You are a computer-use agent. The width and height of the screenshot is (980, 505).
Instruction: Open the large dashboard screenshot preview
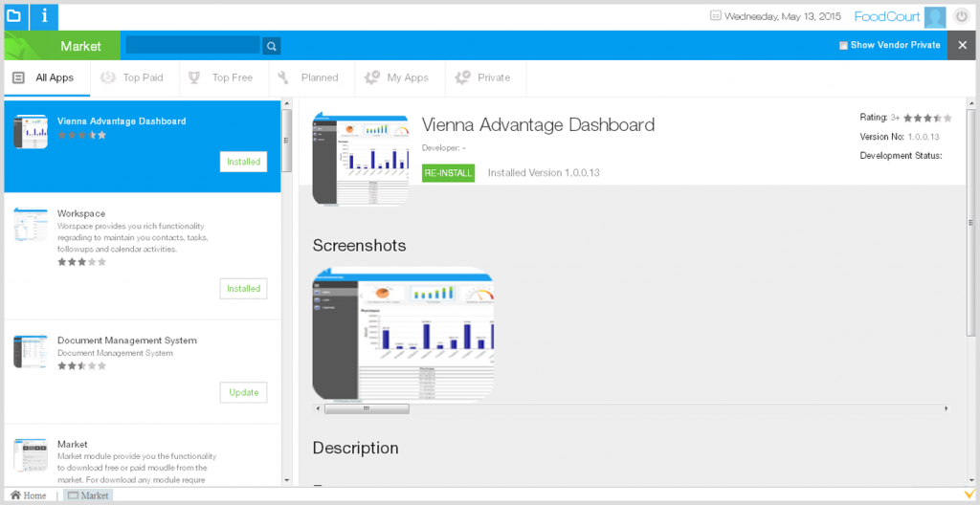point(403,334)
